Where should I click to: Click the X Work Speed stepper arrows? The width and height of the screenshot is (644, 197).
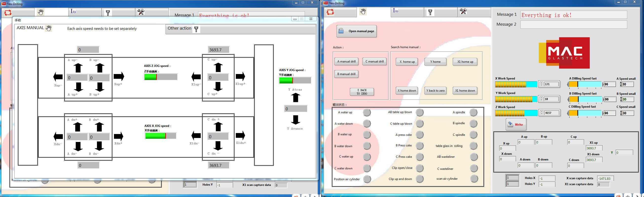(x=541, y=84)
